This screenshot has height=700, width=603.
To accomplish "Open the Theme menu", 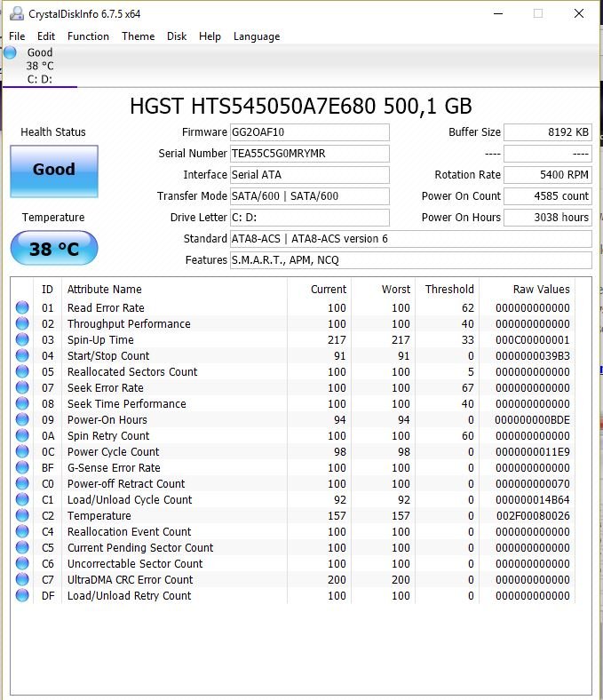I will tap(139, 36).
